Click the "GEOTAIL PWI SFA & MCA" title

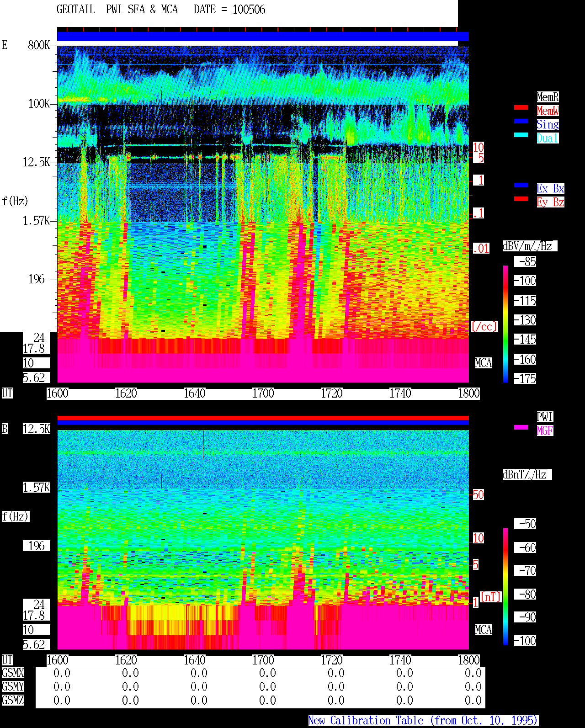click(117, 10)
